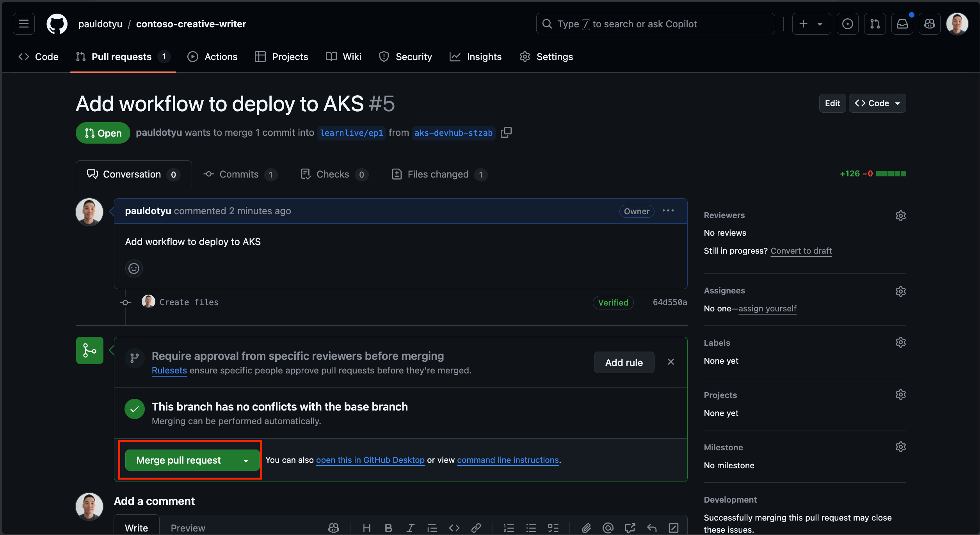
Task: Open the Wiki tab
Action: coord(343,57)
